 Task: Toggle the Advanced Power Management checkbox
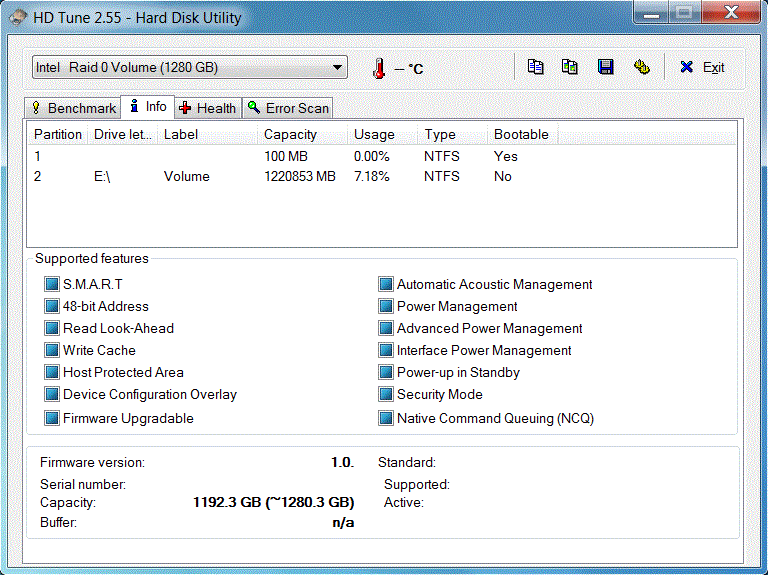click(385, 328)
